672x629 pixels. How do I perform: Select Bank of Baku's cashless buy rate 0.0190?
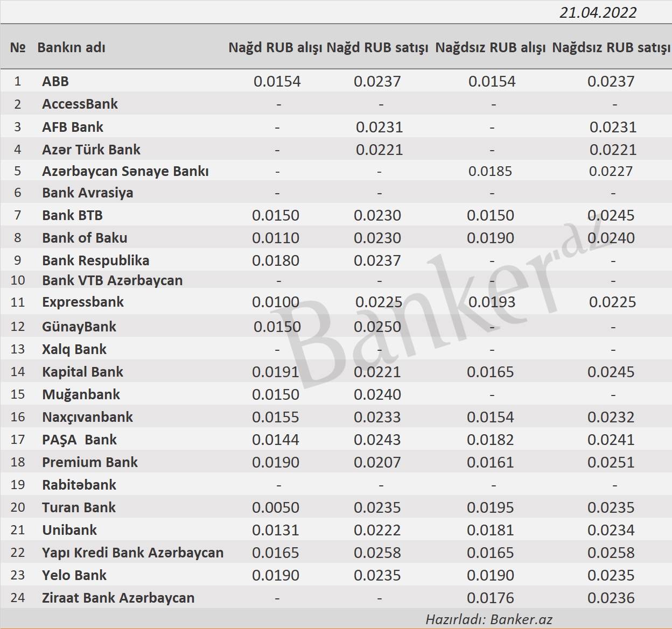pos(491,238)
